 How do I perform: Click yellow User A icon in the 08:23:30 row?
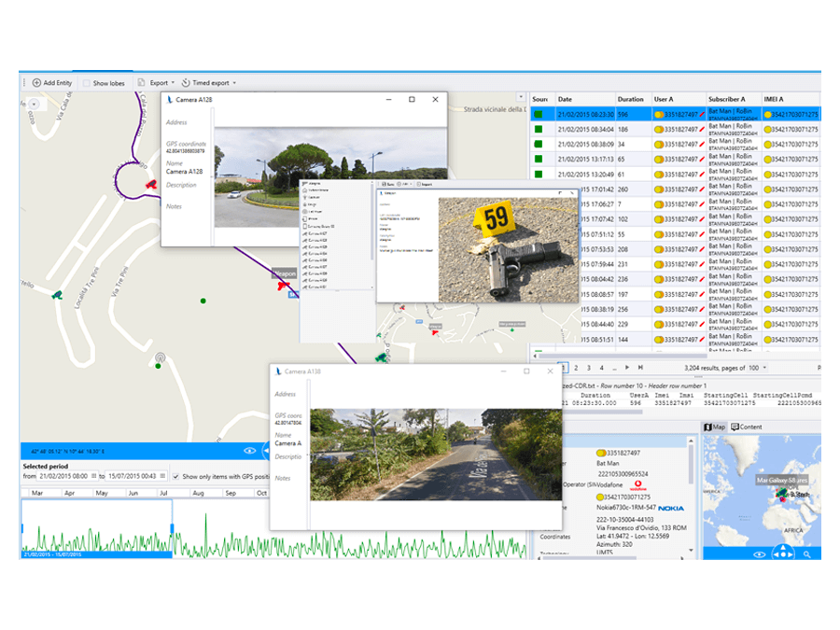click(x=659, y=115)
